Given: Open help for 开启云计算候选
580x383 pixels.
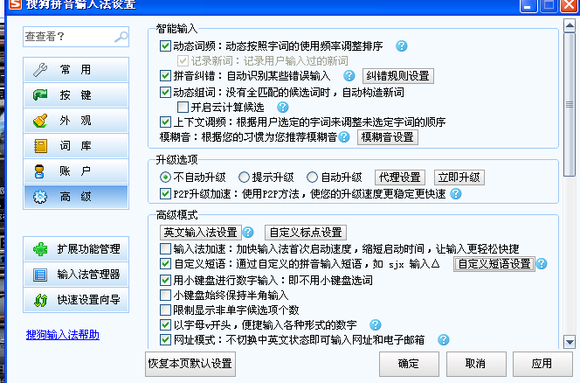Looking at the screenshot, I should click(283, 107).
